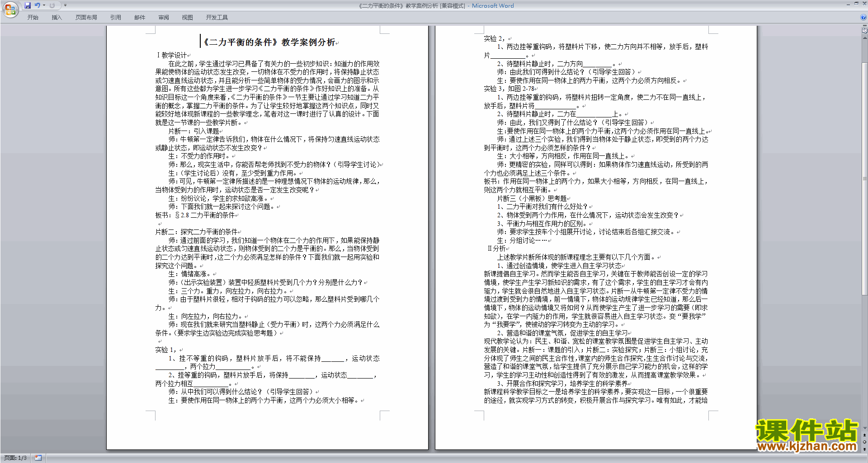Click the line 生：大小相等，方向相反，作用在同一直线上。

pos(563,156)
